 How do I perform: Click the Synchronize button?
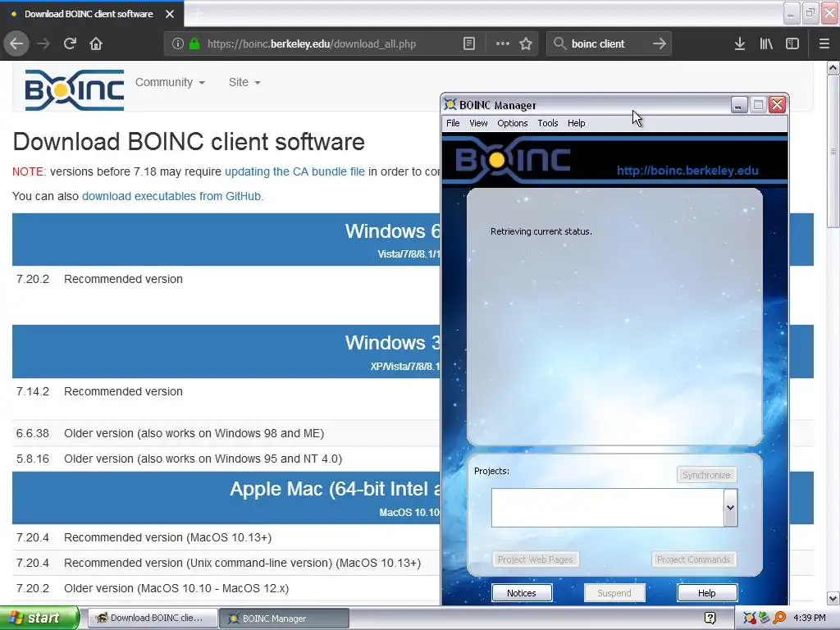pyautogui.click(x=706, y=475)
